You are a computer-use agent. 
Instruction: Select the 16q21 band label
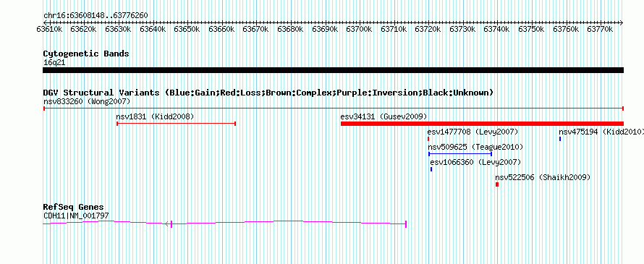pyautogui.click(x=54, y=63)
